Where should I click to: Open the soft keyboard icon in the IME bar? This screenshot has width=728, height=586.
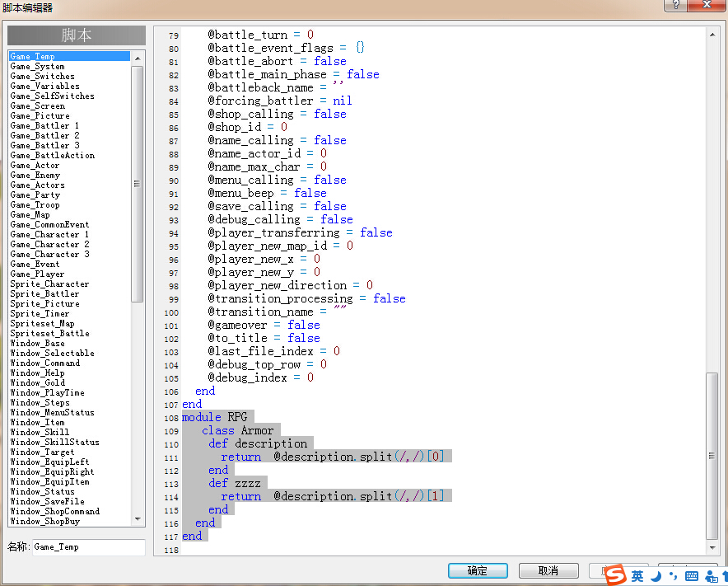[x=691, y=577]
